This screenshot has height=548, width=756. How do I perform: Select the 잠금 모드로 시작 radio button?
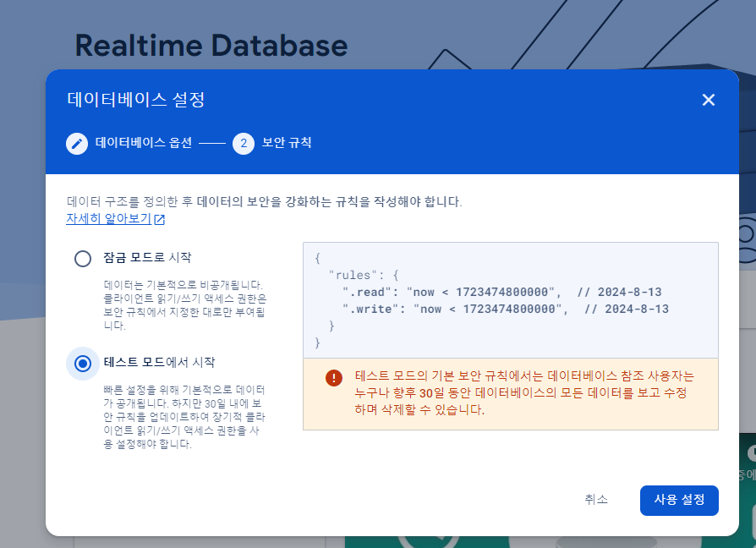click(82, 258)
